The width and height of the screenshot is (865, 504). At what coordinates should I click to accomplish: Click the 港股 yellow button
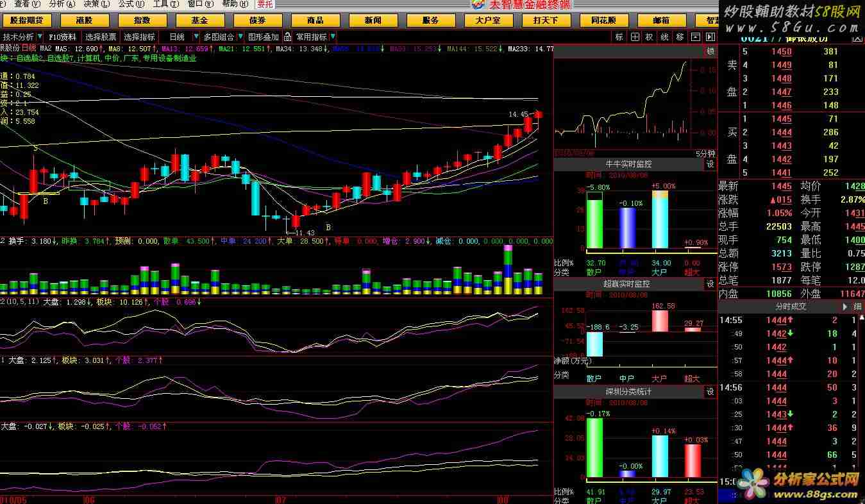[x=85, y=21]
